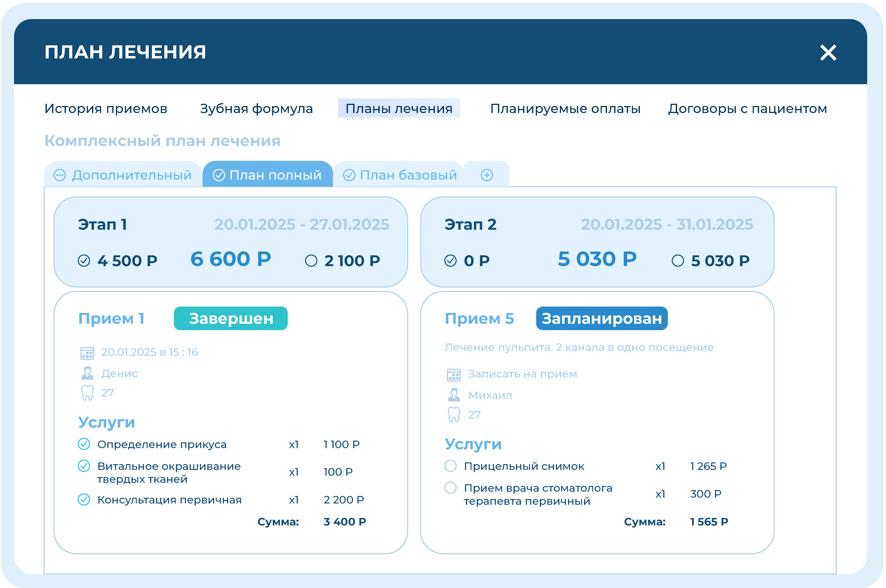Viewport: 886px width, 588px height.
Task: Click tooth icon in Прием 5 card
Action: coord(454,415)
